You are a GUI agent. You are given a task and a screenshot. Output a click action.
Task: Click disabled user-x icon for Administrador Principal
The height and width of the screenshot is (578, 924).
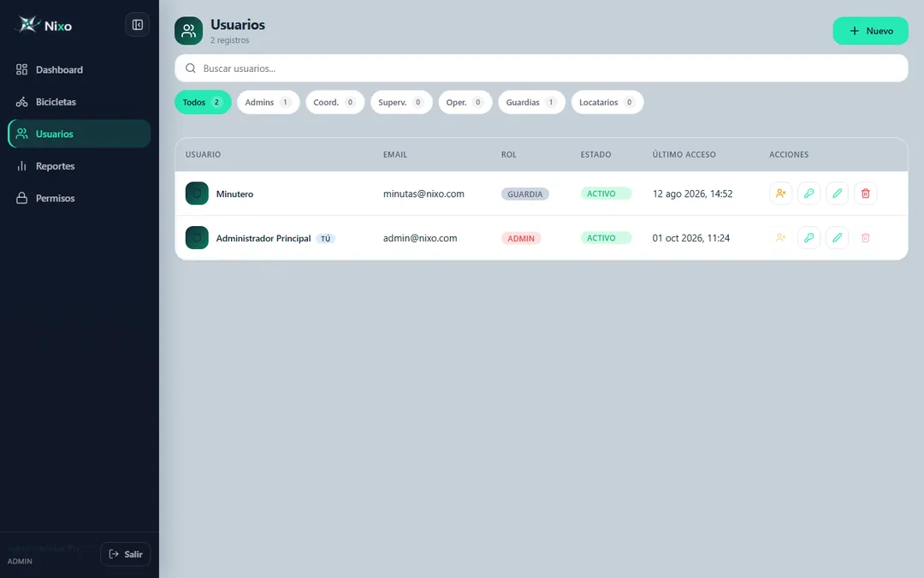[x=781, y=238]
